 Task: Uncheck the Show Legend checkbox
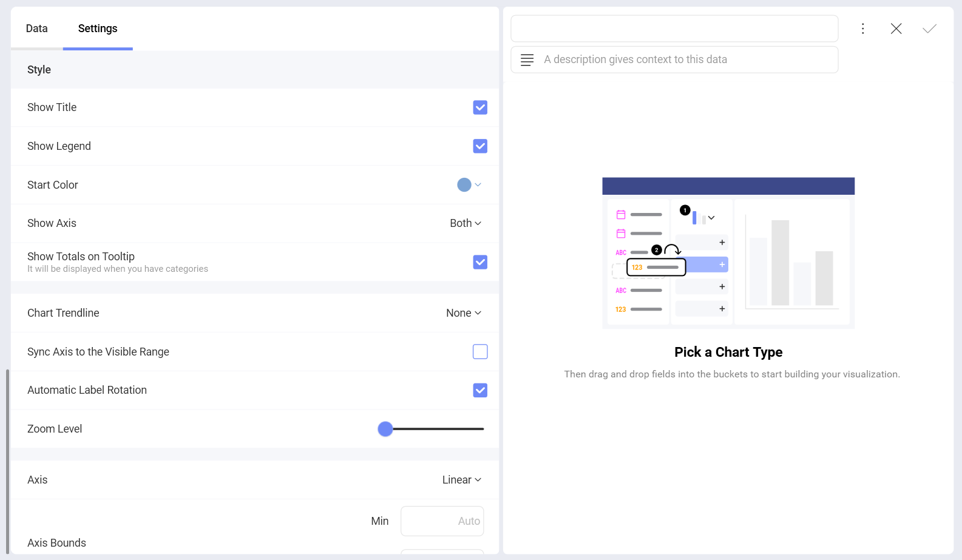(x=480, y=146)
